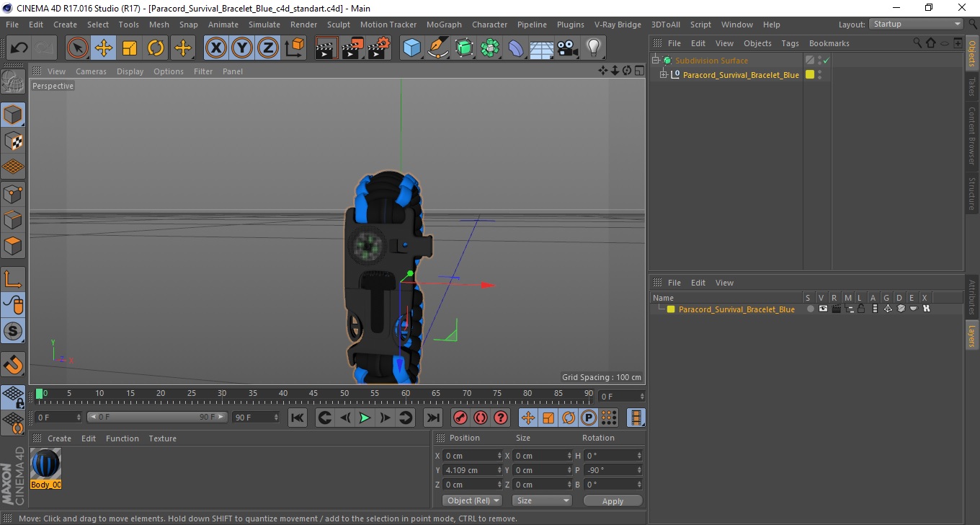Toggle Subdivision Surface enable checkmark
Viewport: 980px width, 525px height.
point(827,61)
